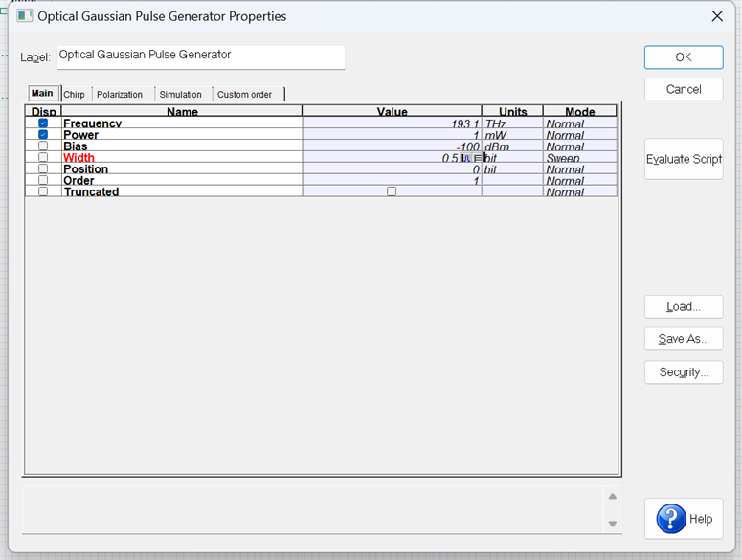Screen dimensions: 742x560
Task: Click the scroll down arrow in description box
Action: 613,524
